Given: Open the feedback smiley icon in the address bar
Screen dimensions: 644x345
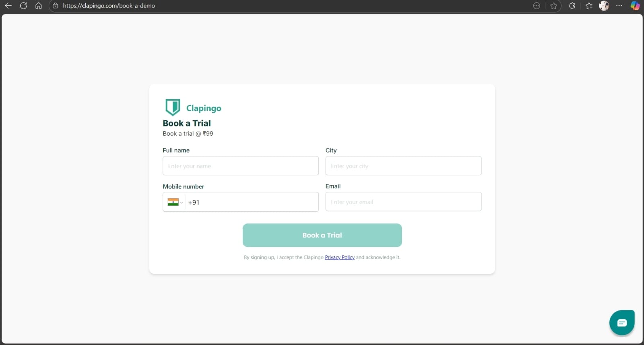Looking at the screenshot, I should (x=537, y=6).
